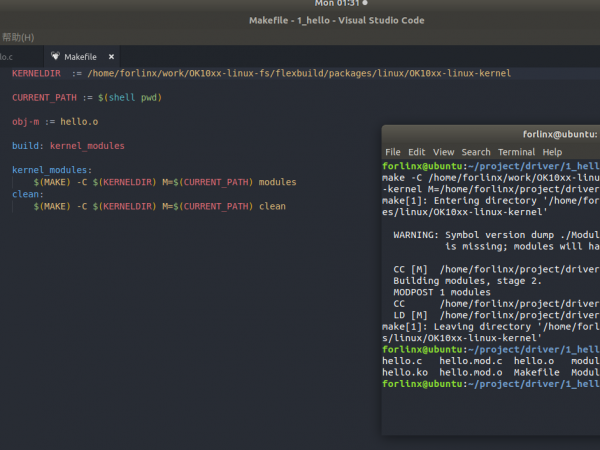Close the Makefile editor tab
Viewport: 600px width, 450px height.
[x=111, y=57]
